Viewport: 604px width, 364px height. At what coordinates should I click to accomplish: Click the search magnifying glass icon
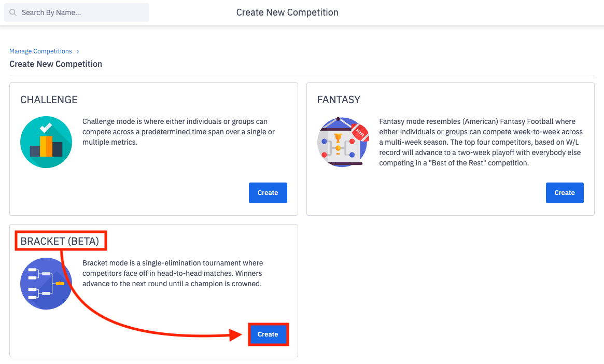pyautogui.click(x=13, y=12)
